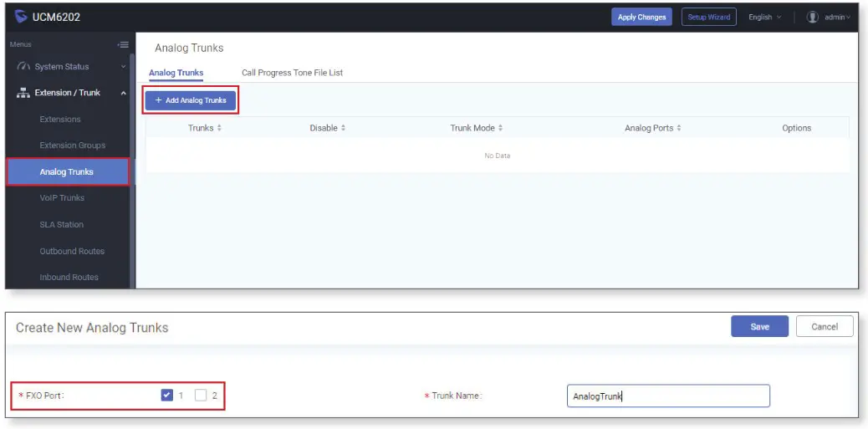Select Analog Trunks in the sidebar
This screenshot has height=429, width=868.
click(68, 171)
